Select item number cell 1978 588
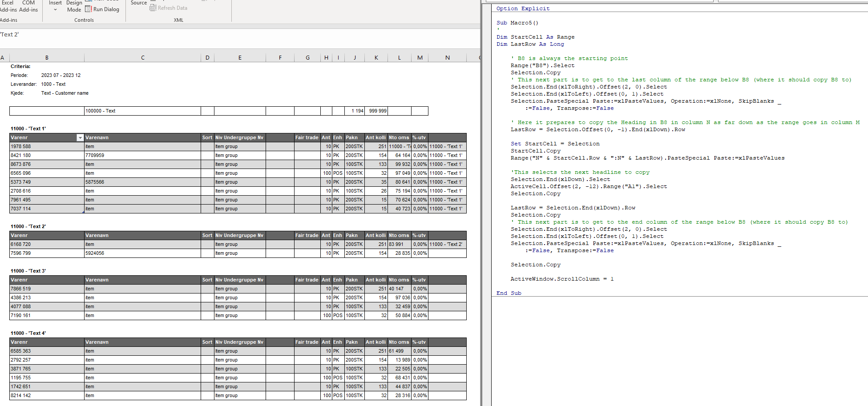The height and width of the screenshot is (406, 868). click(x=47, y=146)
